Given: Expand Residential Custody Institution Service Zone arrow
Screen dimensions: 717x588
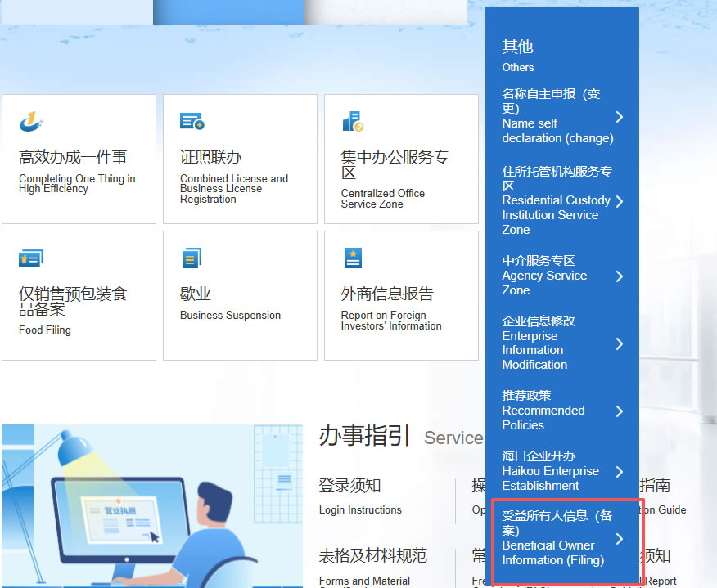Looking at the screenshot, I should click(x=620, y=201).
